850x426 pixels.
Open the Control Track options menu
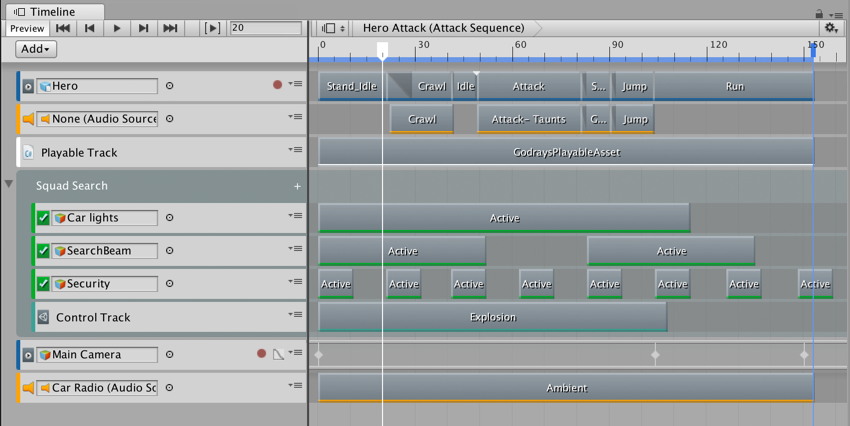(295, 315)
